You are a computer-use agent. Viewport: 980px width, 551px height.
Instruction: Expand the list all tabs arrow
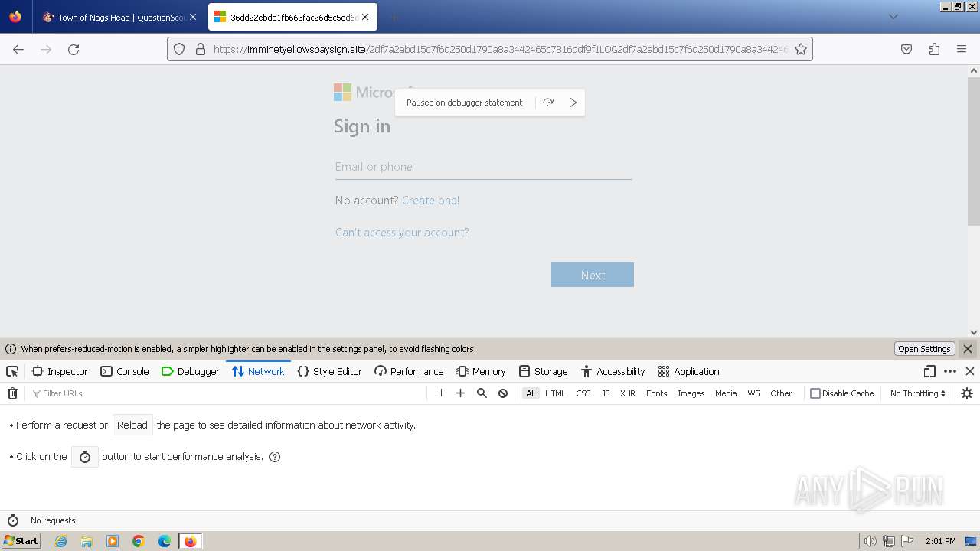pyautogui.click(x=893, y=17)
